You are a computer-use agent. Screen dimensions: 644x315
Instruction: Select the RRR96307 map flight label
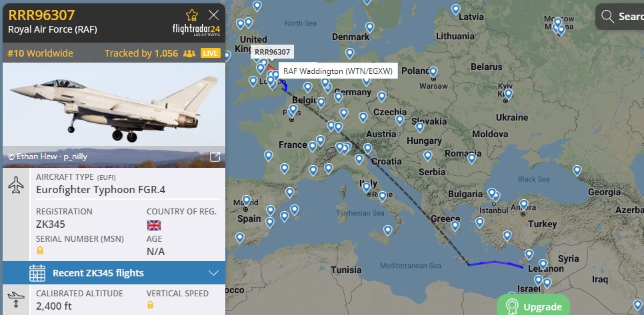pyautogui.click(x=272, y=52)
